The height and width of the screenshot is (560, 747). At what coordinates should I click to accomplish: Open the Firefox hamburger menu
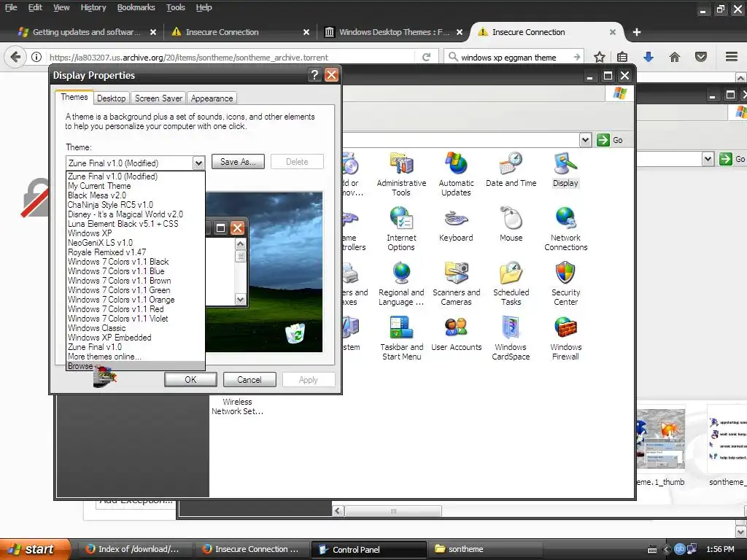pyautogui.click(x=732, y=57)
